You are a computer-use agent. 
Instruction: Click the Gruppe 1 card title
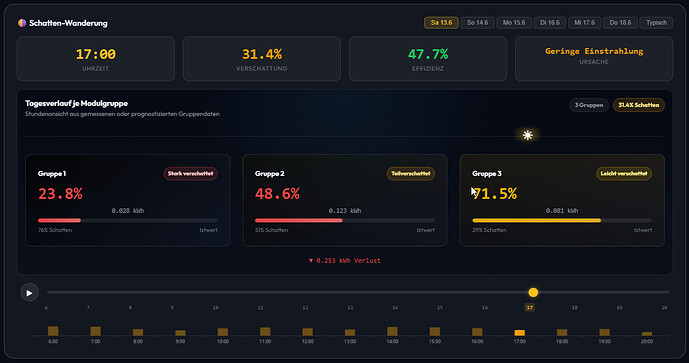pos(52,174)
